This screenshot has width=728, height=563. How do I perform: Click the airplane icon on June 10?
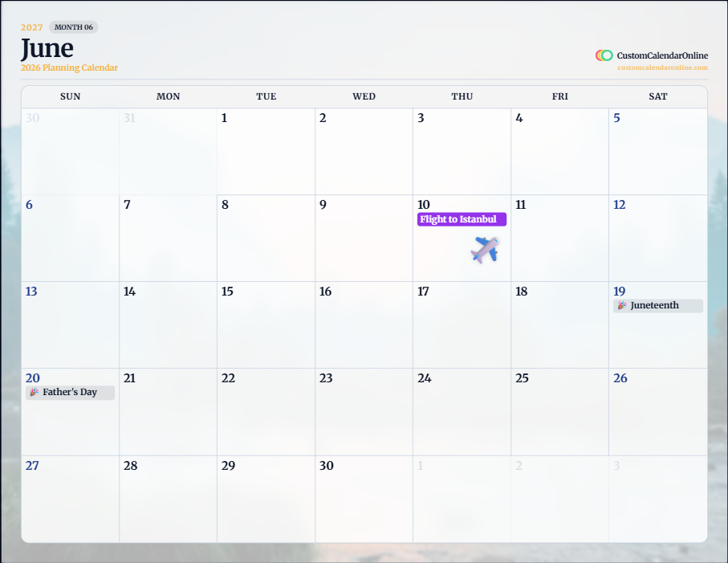point(485,250)
